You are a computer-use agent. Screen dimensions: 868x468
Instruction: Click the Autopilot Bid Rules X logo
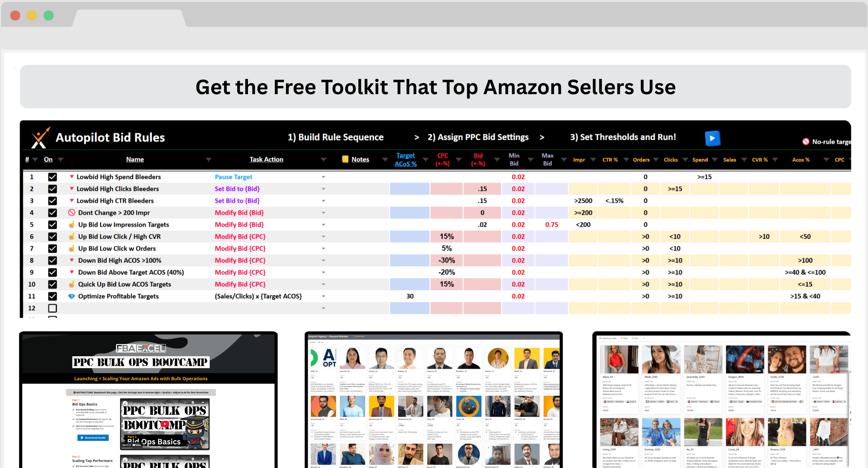[40, 138]
